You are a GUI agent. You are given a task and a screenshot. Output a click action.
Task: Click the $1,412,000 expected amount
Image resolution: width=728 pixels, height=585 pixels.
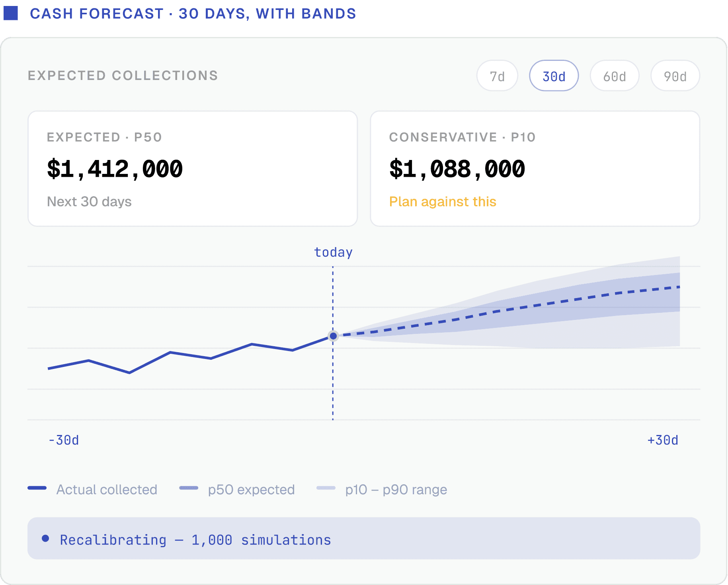pyautogui.click(x=115, y=169)
